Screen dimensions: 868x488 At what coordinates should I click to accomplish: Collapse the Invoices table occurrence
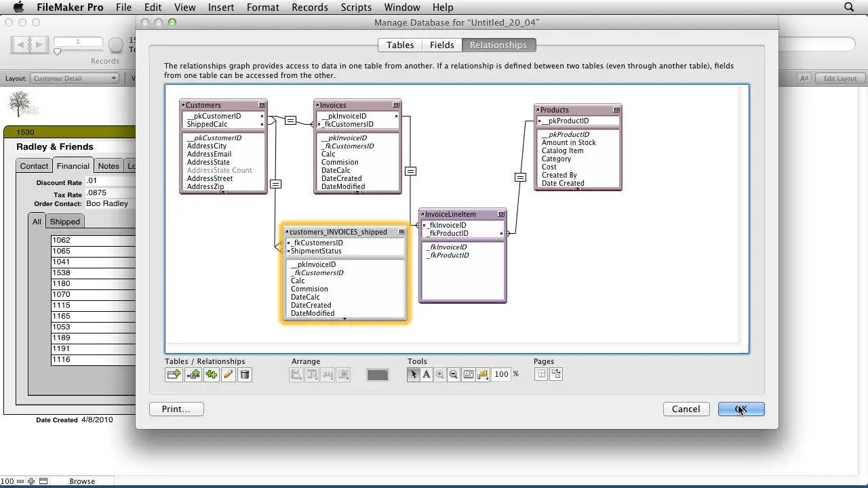click(396, 105)
